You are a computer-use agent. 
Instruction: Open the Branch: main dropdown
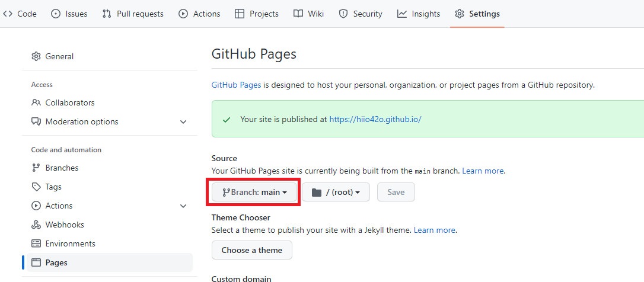tap(254, 192)
